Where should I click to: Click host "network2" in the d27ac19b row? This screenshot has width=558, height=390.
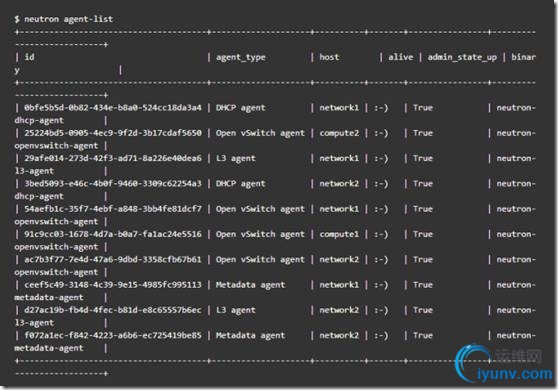click(x=339, y=310)
